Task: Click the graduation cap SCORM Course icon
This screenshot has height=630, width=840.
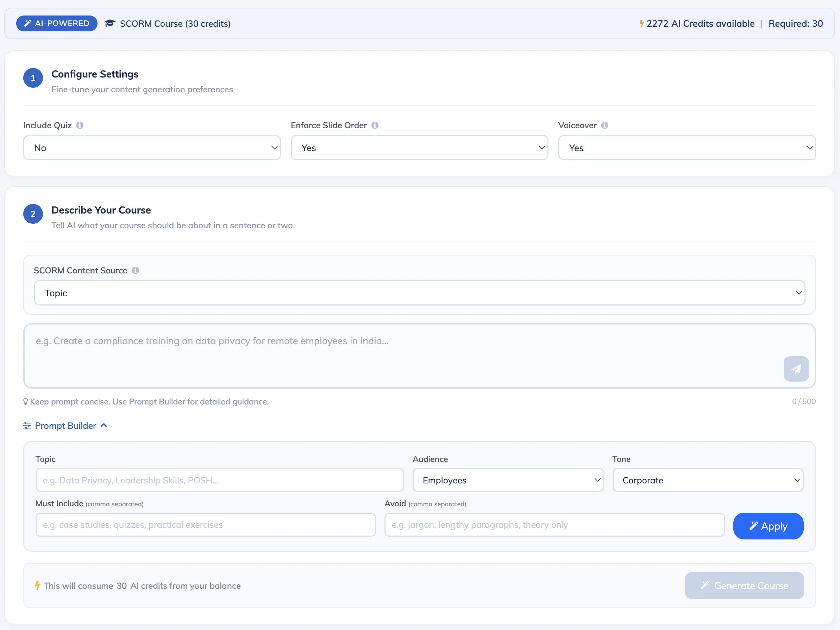Action: point(110,24)
